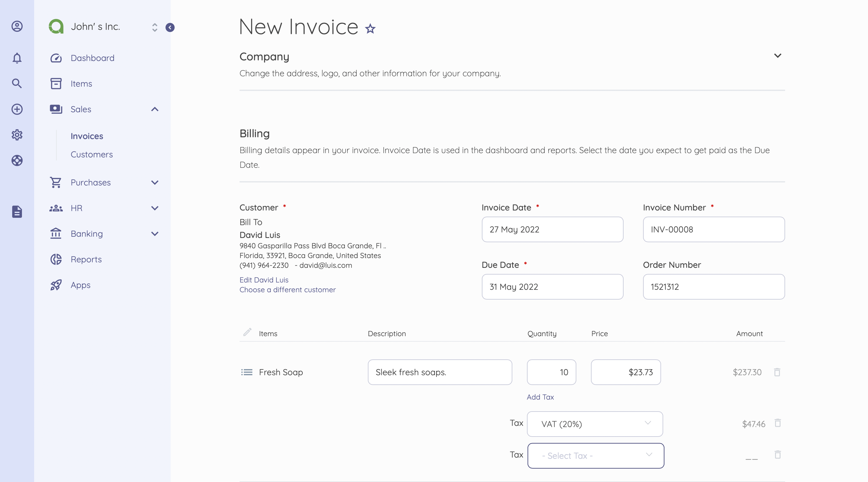
Task: Click the John's Inc. company logo
Action: tap(56, 26)
